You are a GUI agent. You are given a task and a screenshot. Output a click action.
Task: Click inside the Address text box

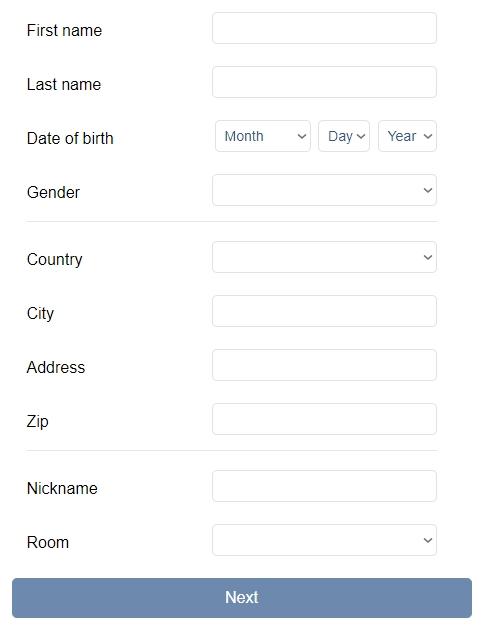tap(324, 365)
